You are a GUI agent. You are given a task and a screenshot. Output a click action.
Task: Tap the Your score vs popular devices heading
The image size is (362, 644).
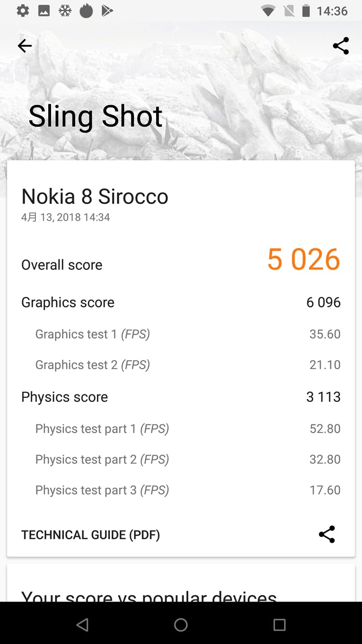tap(149, 597)
